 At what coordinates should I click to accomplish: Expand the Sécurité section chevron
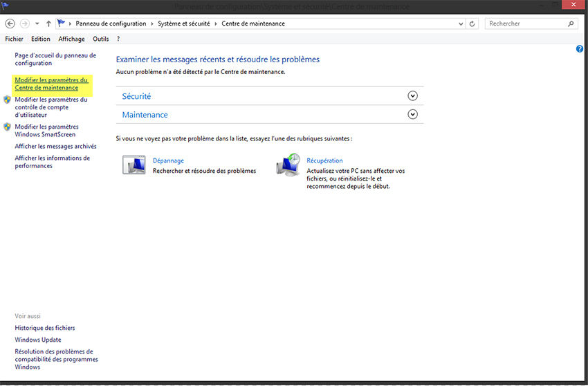pos(413,96)
